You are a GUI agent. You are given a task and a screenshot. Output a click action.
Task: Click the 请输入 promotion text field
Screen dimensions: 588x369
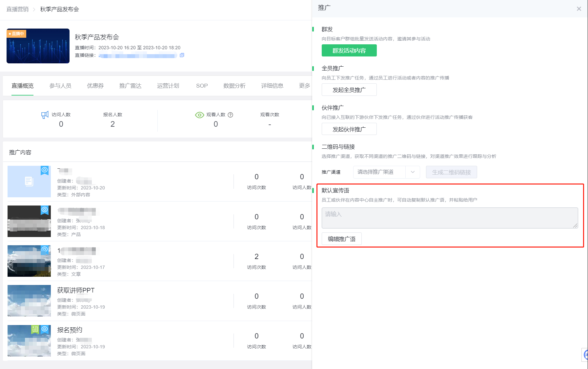coord(449,217)
